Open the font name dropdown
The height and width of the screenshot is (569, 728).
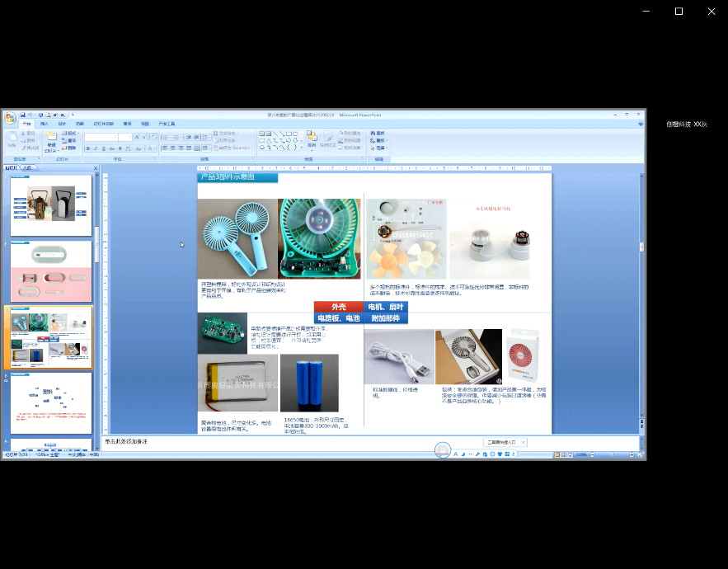pos(115,137)
